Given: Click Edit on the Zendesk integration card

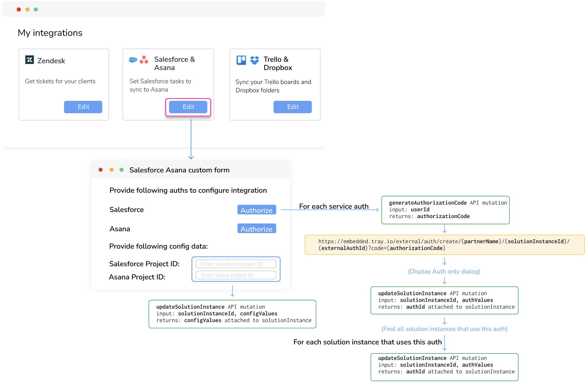Looking at the screenshot, I should coord(83,107).
